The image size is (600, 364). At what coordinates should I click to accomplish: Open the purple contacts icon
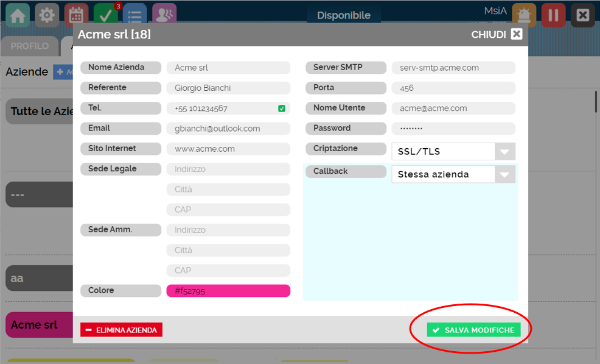(x=164, y=15)
